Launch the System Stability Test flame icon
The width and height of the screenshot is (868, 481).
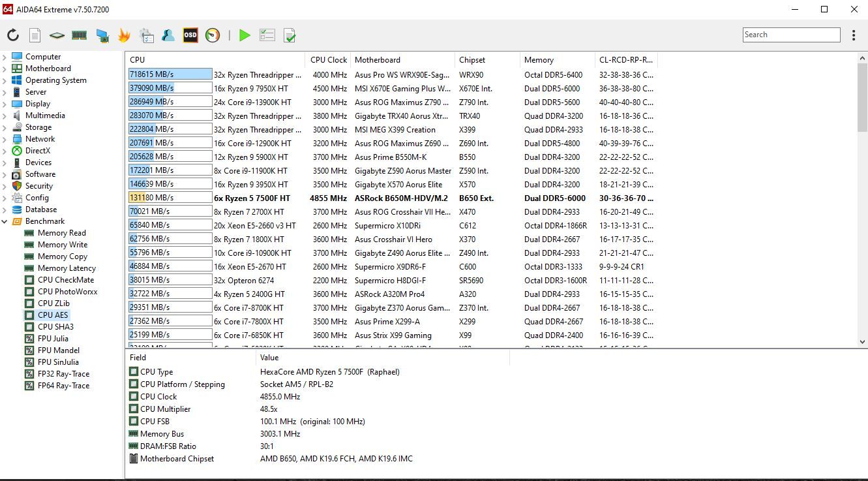pyautogui.click(x=124, y=35)
